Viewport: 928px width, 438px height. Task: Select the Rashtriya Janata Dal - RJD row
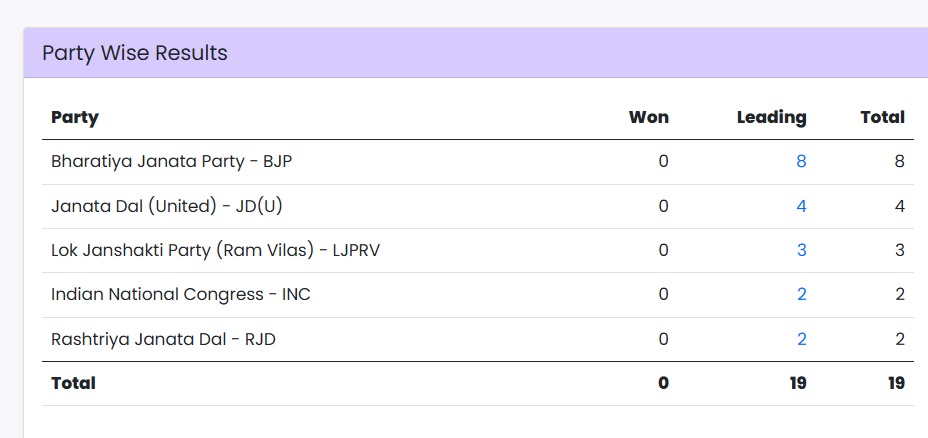[163, 339]
